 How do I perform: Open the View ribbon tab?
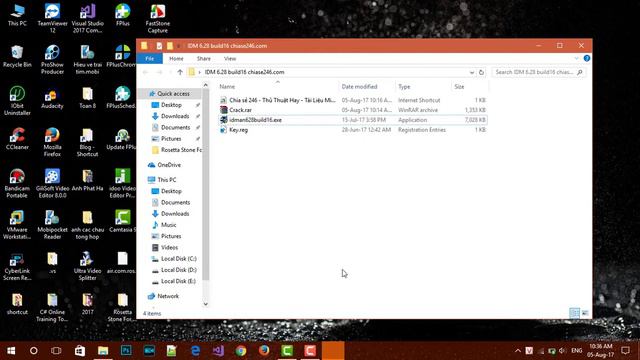click(x=230, y=58)
